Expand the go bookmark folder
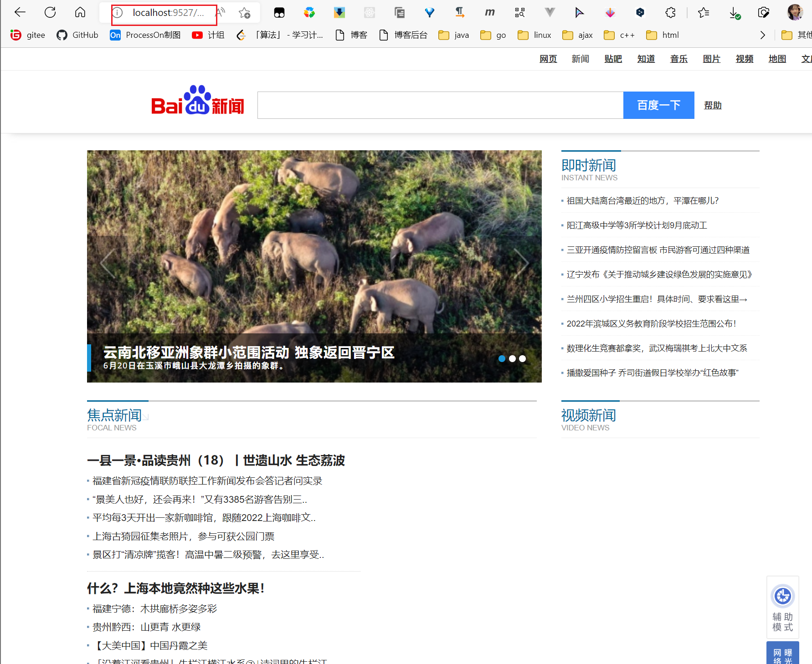Screen dimensions: 812x664 click(x=493, y=35)
